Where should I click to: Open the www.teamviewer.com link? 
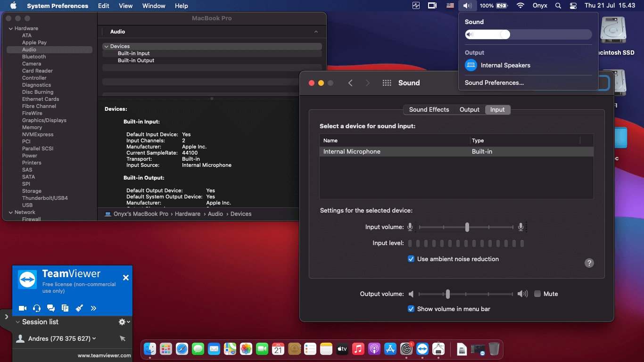pyautogui.click(x=104, y=355)
